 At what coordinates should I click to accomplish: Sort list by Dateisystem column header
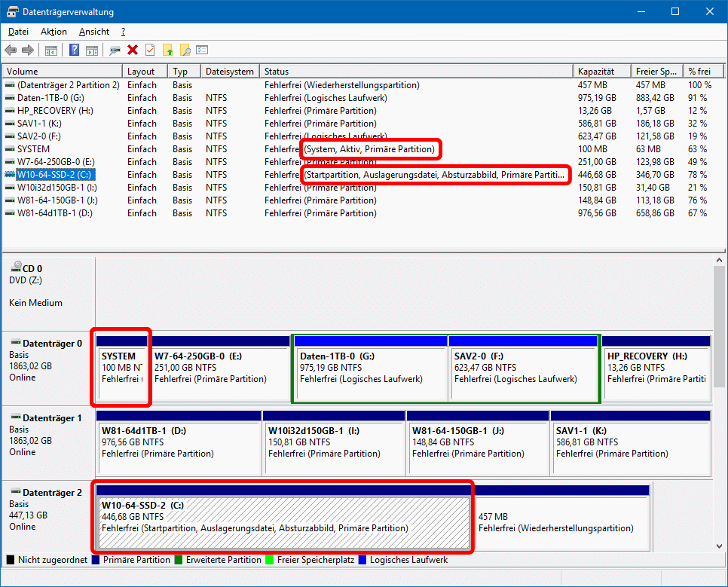tap(230, 72)
